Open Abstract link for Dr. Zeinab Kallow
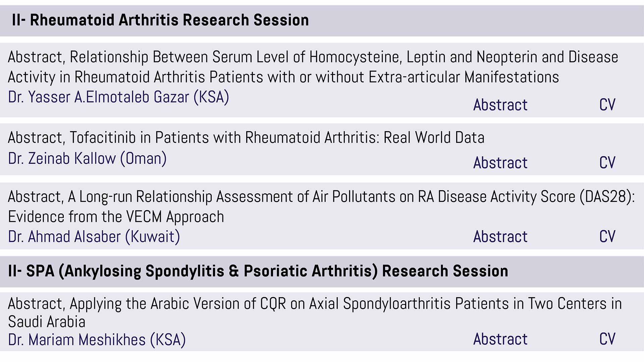 [x=500, y=163]
